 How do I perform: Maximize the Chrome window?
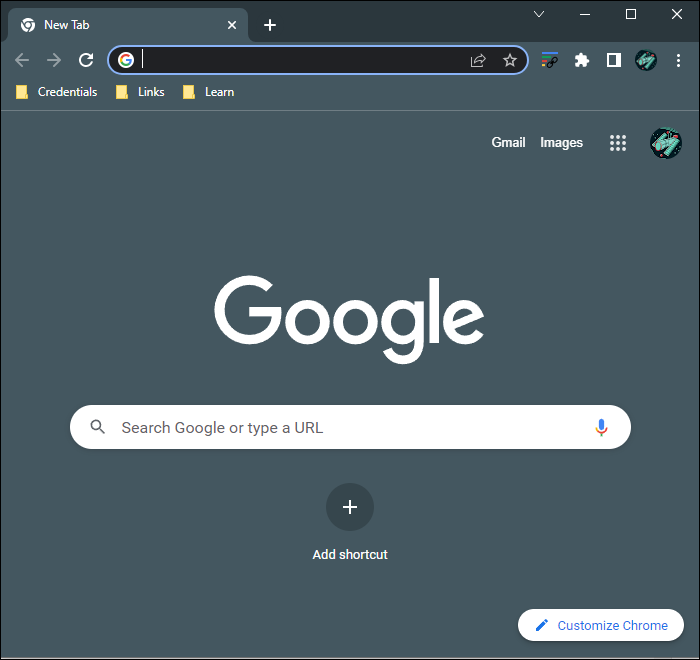pyautogui.click(x=631, y=14)
